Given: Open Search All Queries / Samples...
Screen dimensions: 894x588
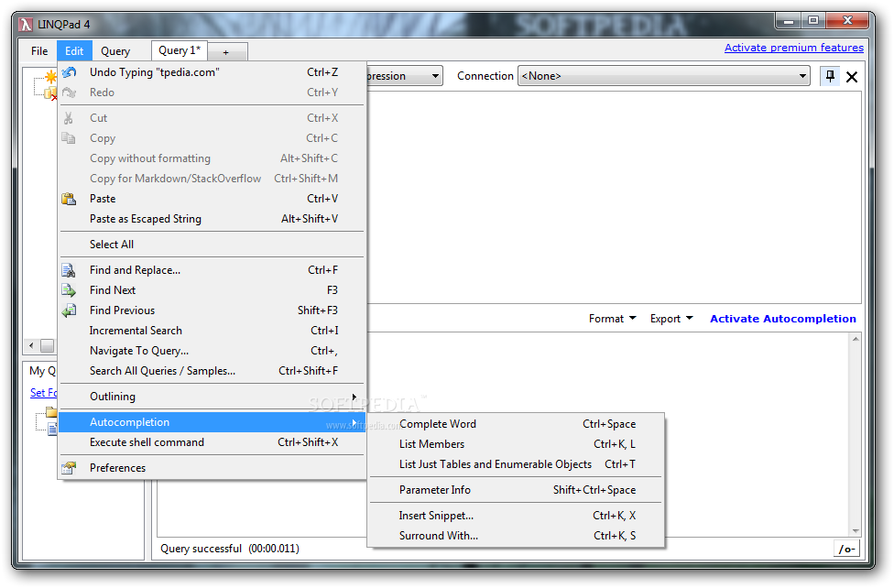Looking at the screenshot, I should point(213,371).
